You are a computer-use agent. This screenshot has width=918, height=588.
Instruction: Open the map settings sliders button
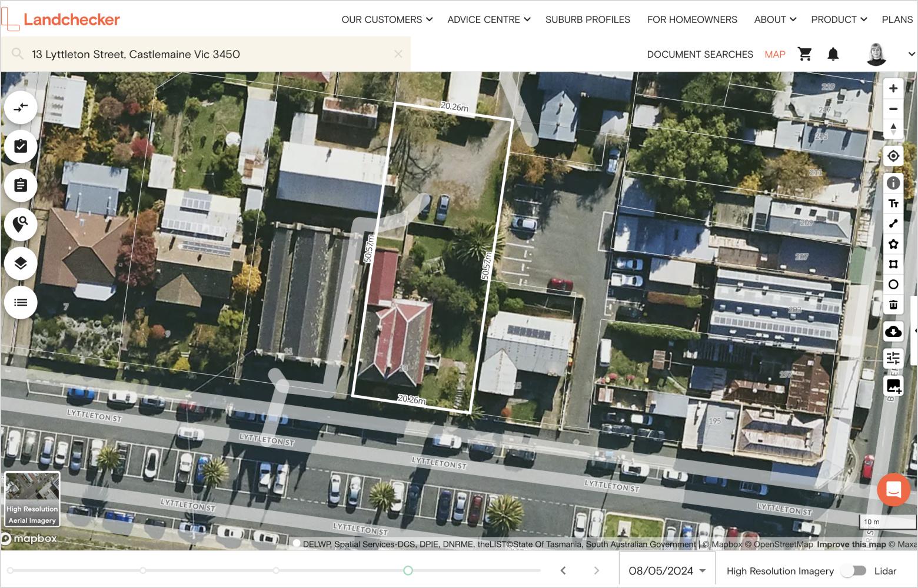tap(893, 358)
